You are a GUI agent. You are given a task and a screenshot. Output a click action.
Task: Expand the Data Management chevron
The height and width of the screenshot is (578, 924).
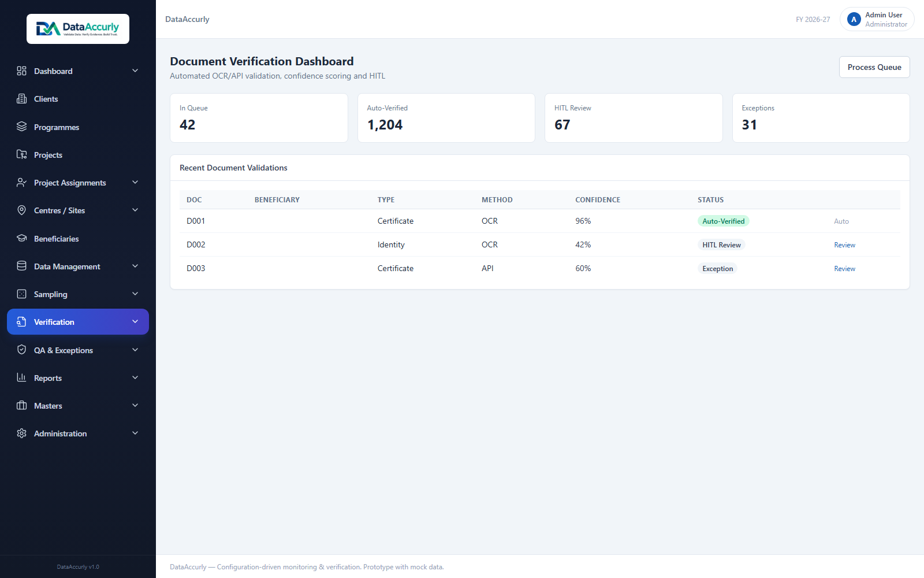point(135,266)
